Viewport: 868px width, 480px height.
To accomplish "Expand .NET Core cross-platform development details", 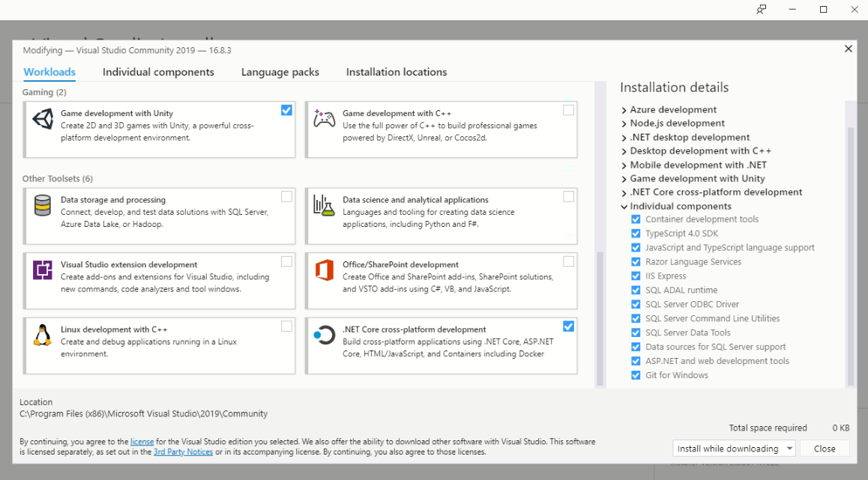I will [x=624, y=193].
